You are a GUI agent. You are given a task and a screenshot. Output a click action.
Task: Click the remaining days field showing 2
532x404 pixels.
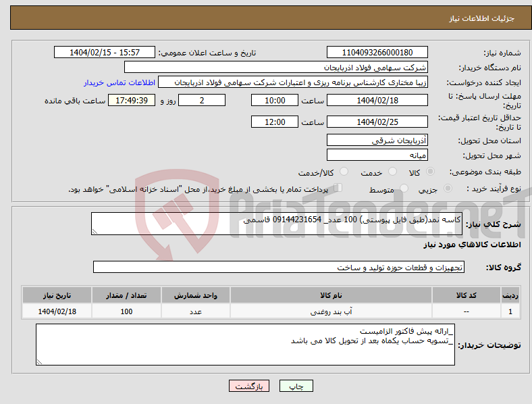coord(202,101)
